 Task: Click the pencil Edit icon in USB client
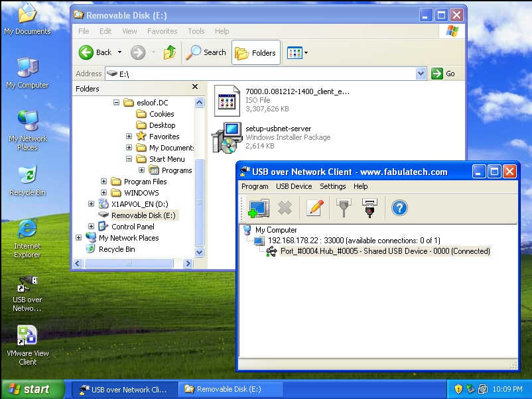314,208
